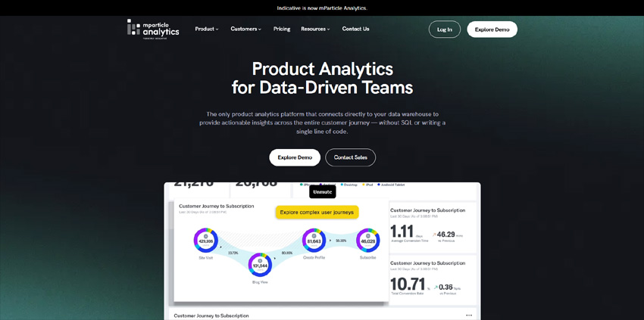Viewport: 644px width, 320px height.
Task: Click the funnel chart's Customer Journey to Subscription title
Action: 217,207
